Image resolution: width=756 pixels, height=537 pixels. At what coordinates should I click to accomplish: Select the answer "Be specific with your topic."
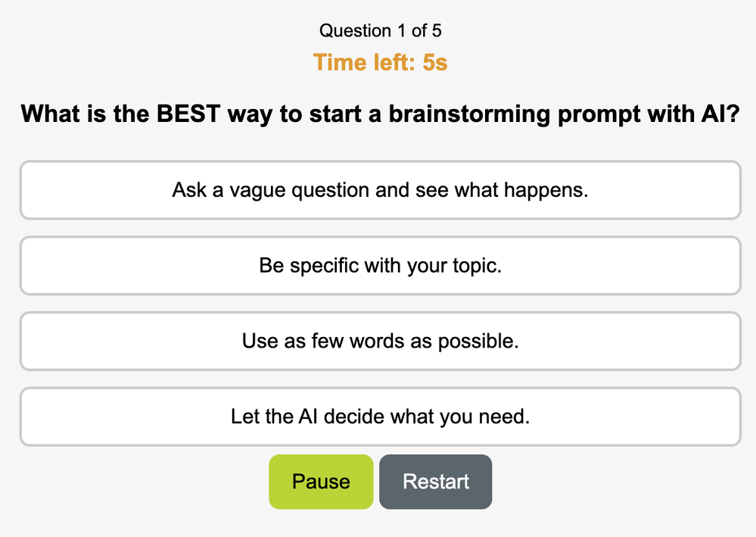[x=380, y=266]
